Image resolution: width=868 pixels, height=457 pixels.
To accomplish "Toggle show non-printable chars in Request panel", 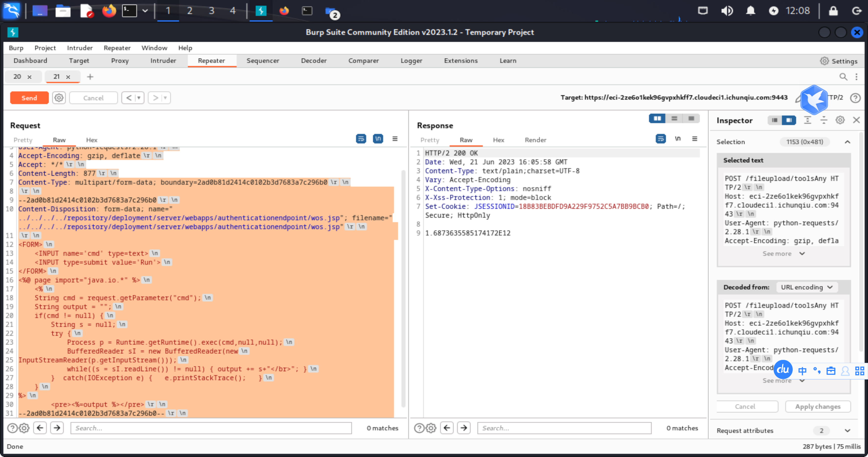I will (x=378, y=139).
